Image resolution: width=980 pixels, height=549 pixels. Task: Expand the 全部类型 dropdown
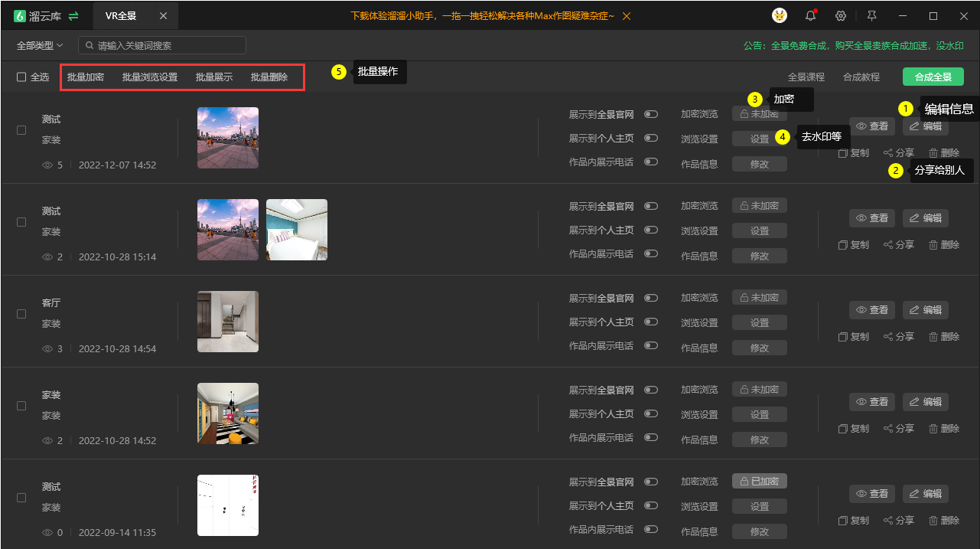pos(40,46)
